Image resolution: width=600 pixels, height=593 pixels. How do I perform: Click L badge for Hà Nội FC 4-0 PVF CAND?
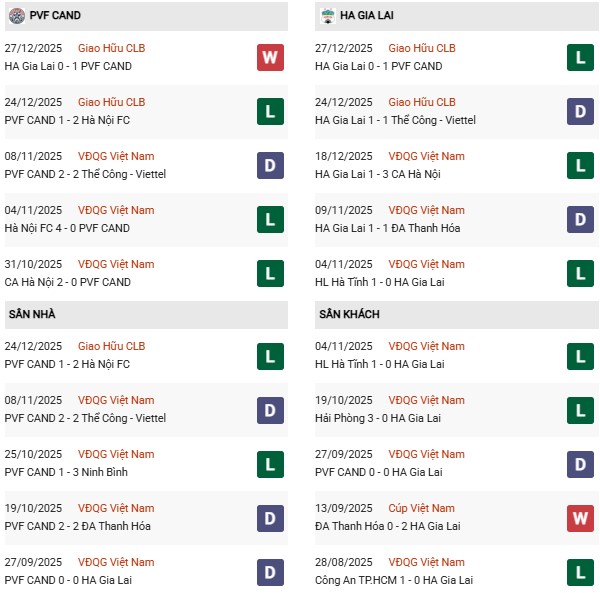tap(270, 219)
